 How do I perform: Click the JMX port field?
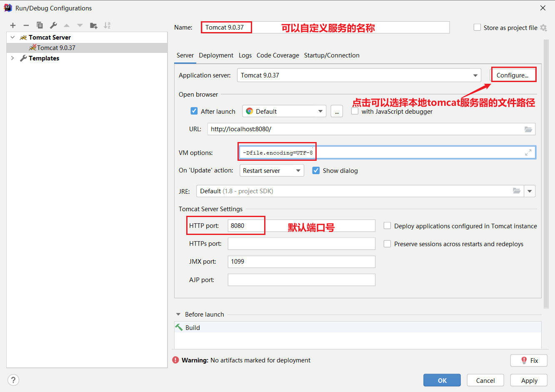tap(302, 262)
